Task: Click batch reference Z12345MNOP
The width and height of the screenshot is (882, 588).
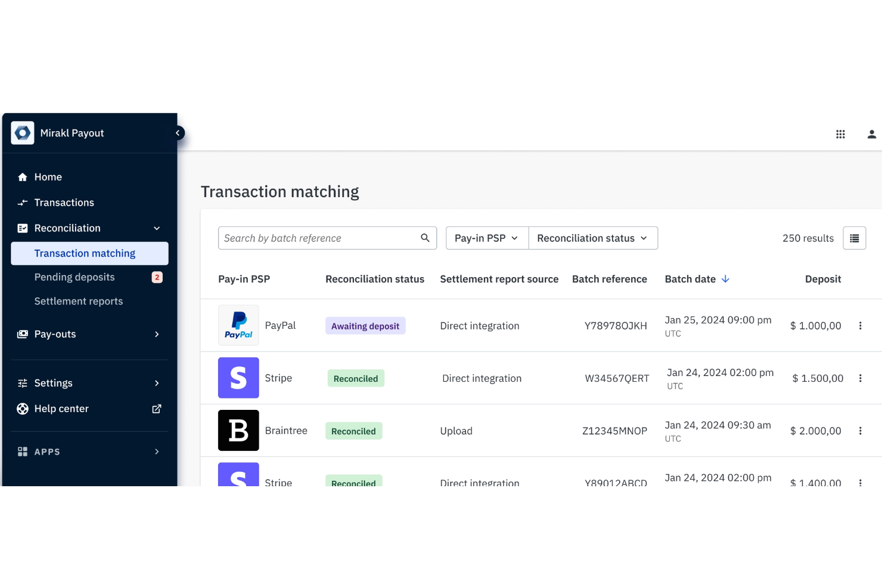Action: [x=614, y=431]
